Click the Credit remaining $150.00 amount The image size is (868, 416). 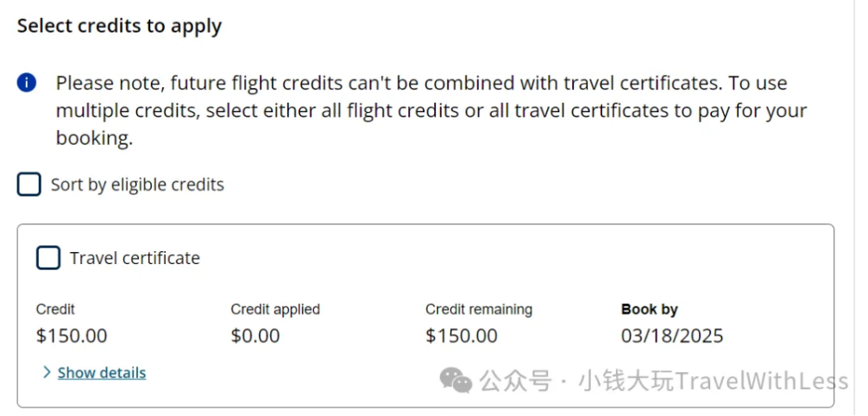tap(462, 336)
